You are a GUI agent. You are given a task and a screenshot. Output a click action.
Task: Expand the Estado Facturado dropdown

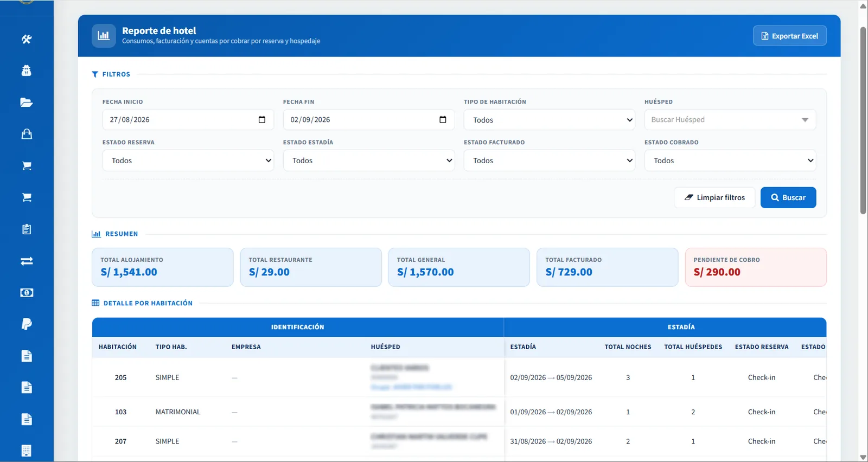(x=549, y=161)
